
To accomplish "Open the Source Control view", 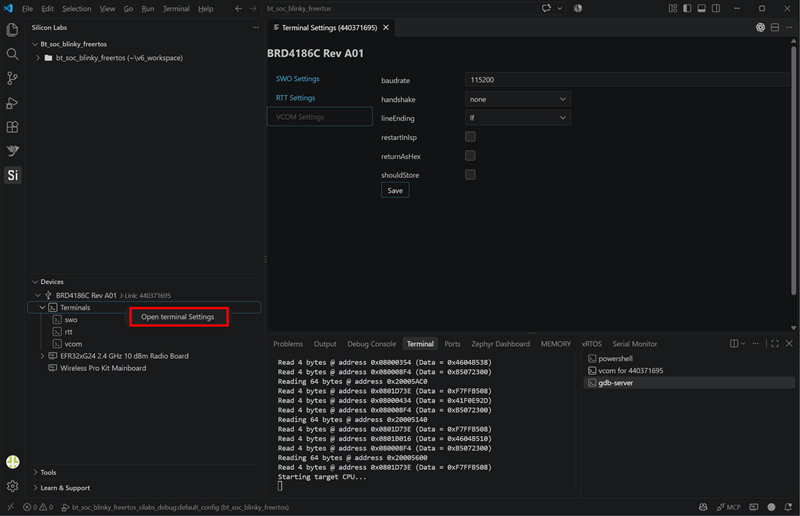I will pos(12,78).
